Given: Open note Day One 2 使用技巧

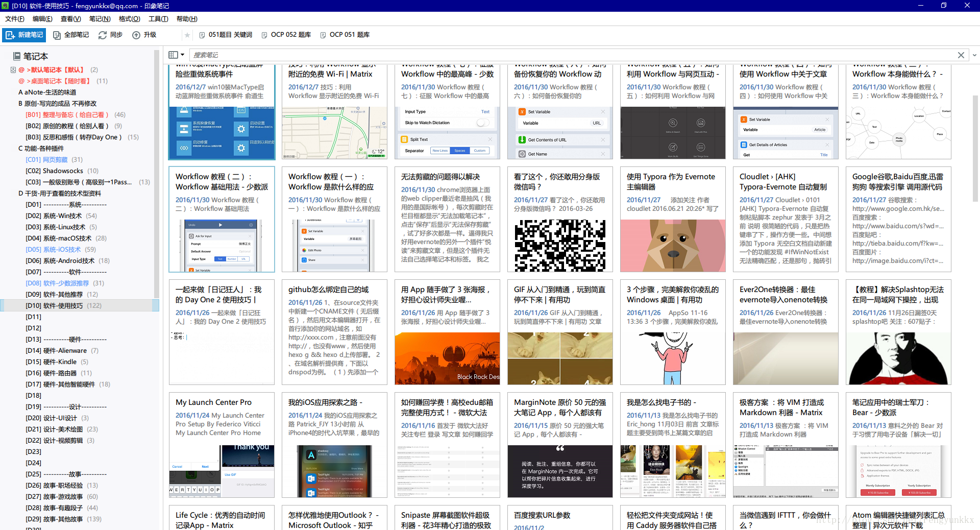Looking at the screenshot, I should [222, 332].
